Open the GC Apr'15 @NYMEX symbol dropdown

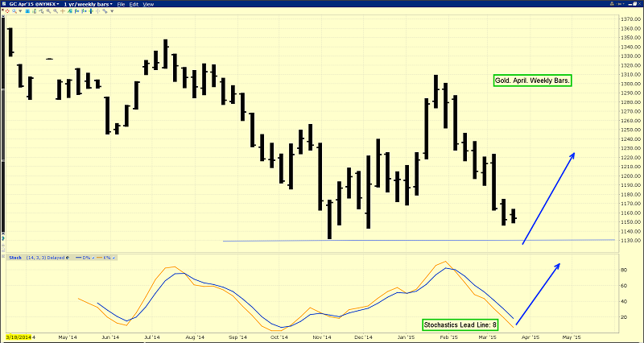click(x=34, y=4)
